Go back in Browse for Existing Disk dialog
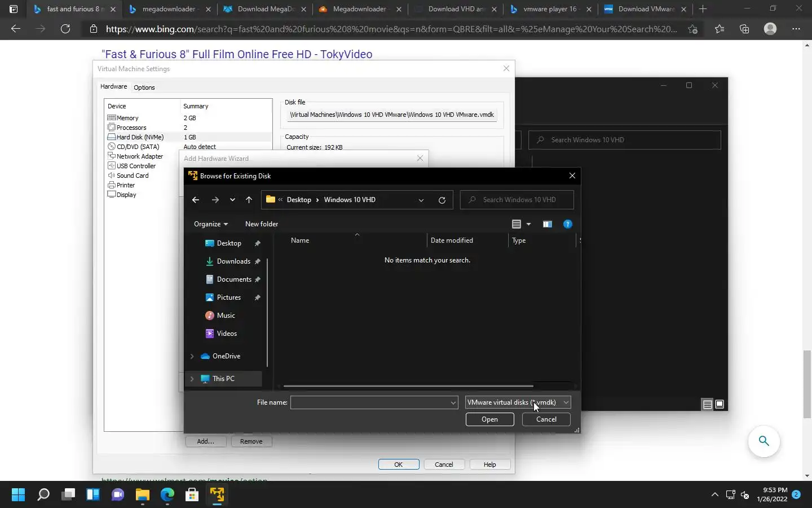The width and height of the screenshot is (812, 508). click(196, 200)
